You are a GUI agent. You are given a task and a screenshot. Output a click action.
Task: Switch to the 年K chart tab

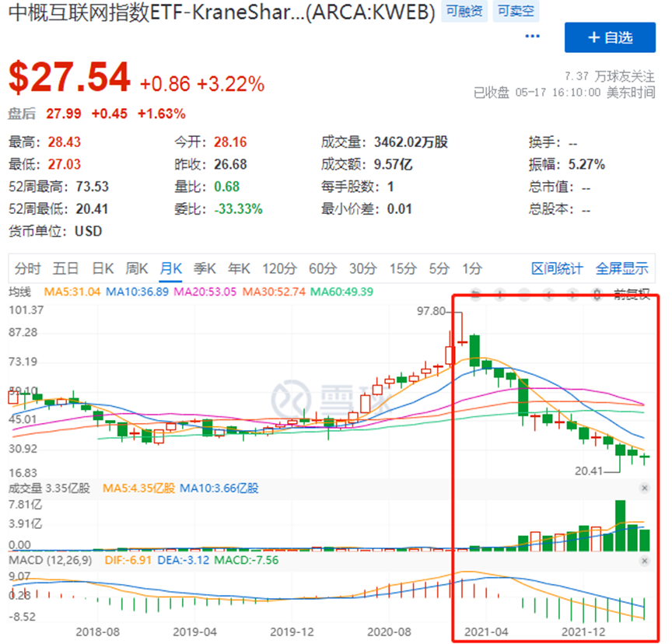tap(239, 268)
